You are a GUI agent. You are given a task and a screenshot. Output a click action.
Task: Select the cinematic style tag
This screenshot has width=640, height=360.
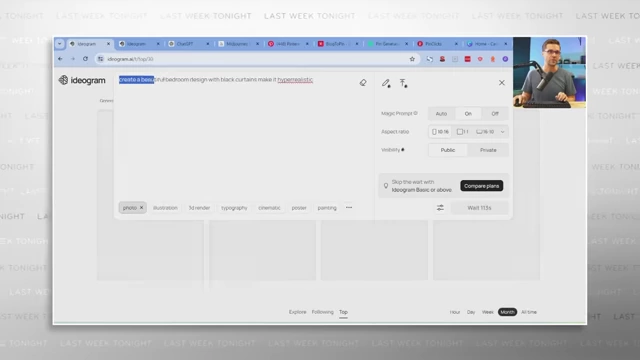coord(269,208)
